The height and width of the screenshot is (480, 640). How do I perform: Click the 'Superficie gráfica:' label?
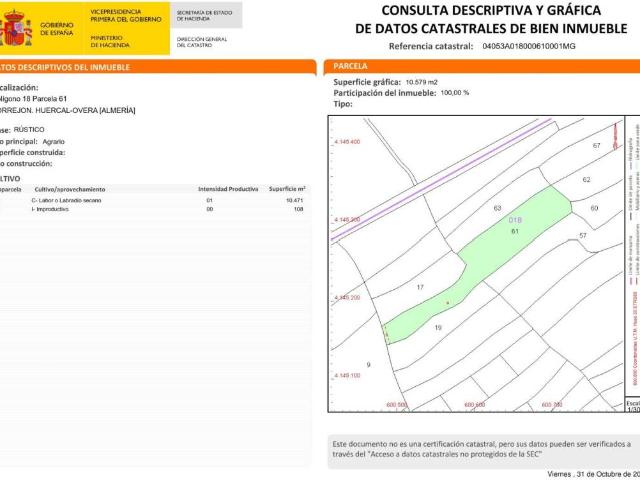coord(367,82)
